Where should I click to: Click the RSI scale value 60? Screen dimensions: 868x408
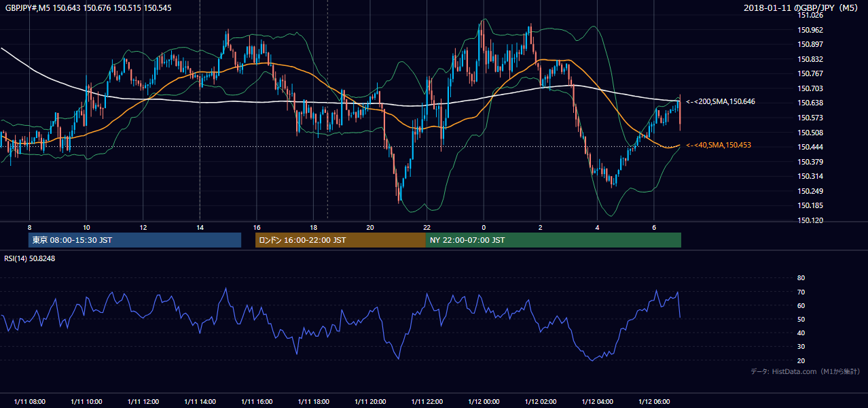click(801, 305)
